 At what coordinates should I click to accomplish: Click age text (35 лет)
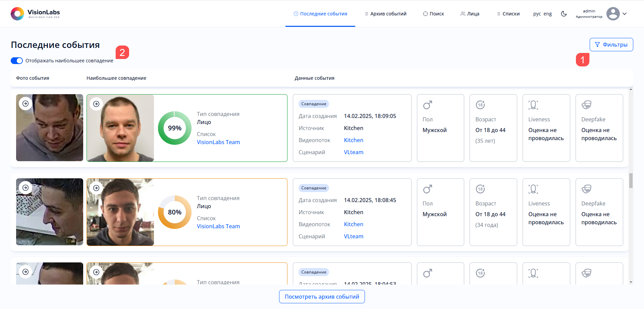(485, 141)
